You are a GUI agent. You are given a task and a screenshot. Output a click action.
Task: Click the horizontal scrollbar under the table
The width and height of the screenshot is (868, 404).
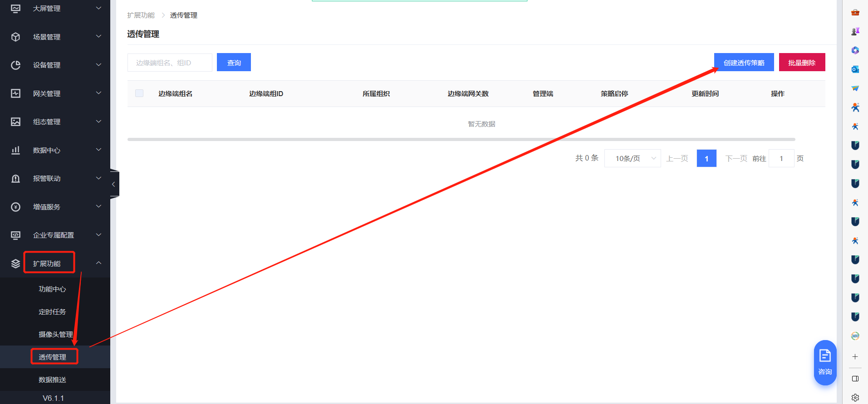click(x=461, y=139)
